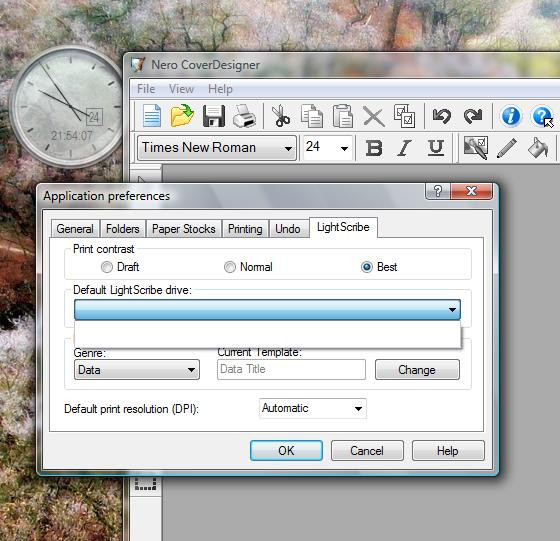Viewport: 560px width, 541px height.
Task: Open the Times New Roman font dropdown
Action: [x=216, y=148]
